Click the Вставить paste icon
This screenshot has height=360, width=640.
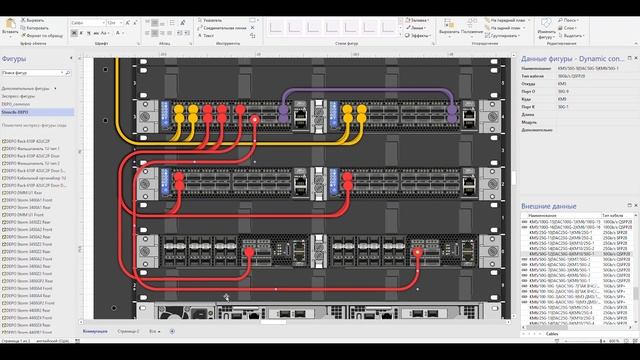coord(10,24)
